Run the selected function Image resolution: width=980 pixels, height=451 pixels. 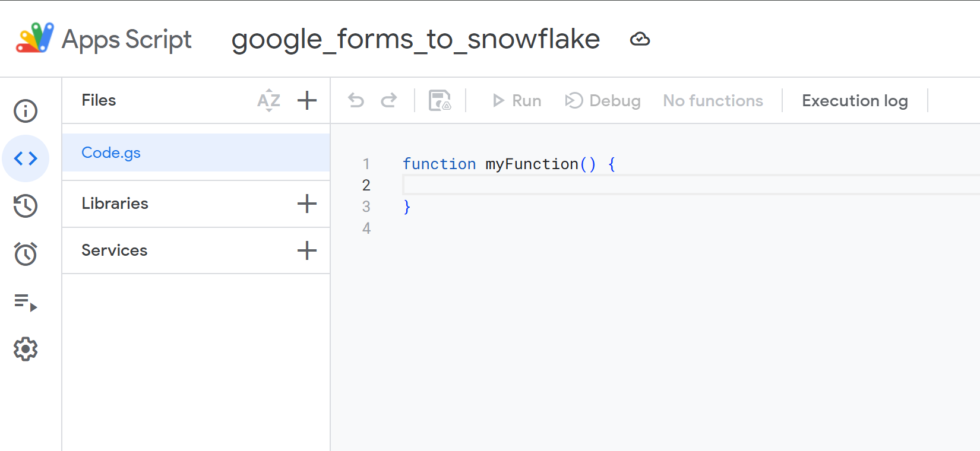click(x=517, y=101)
